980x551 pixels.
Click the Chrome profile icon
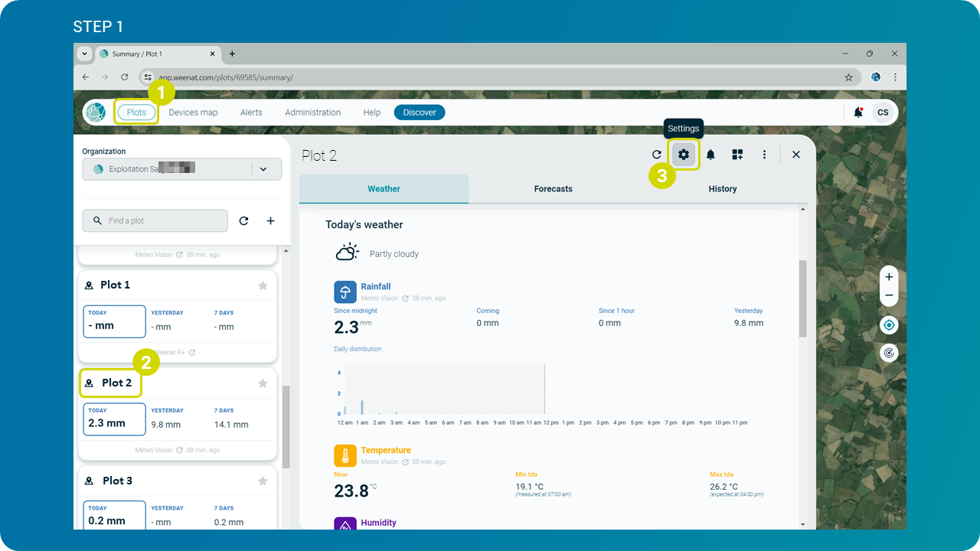876,77
